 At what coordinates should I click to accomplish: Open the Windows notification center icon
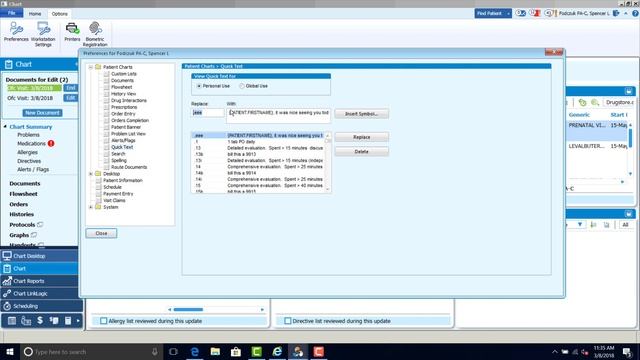click(x=627, y=351)
